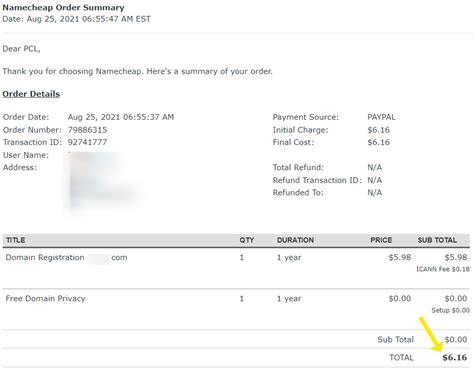Click the transaction ID 92741777
474x368 pixels.
pos(87,142)
